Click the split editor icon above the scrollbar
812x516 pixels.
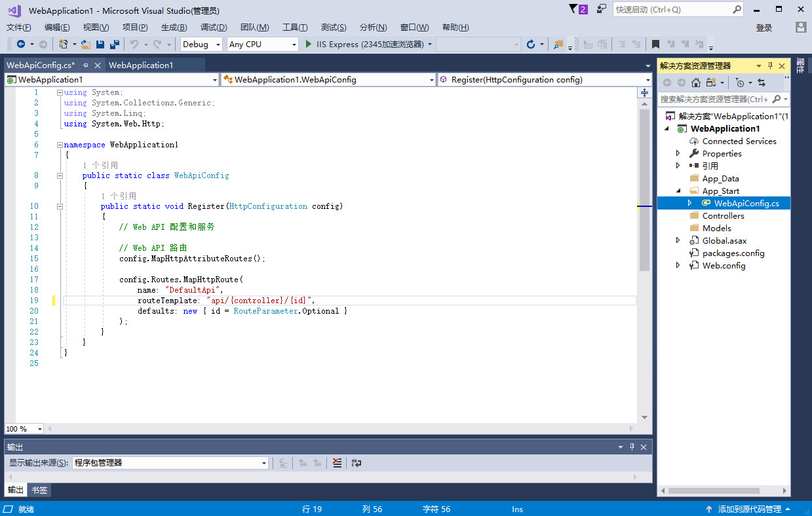pyautogui.click(x=644, y=92)
